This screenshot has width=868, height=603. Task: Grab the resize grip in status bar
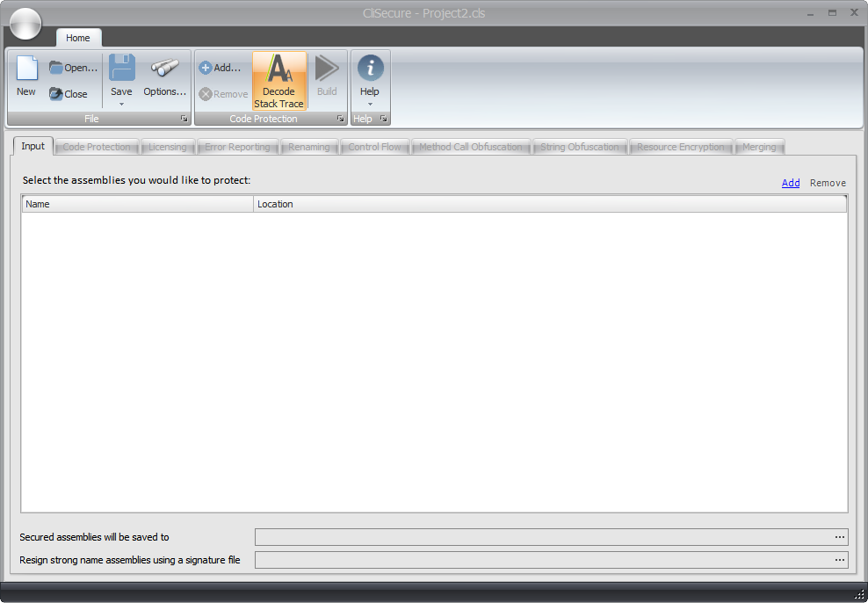click(x=860, y=595)
